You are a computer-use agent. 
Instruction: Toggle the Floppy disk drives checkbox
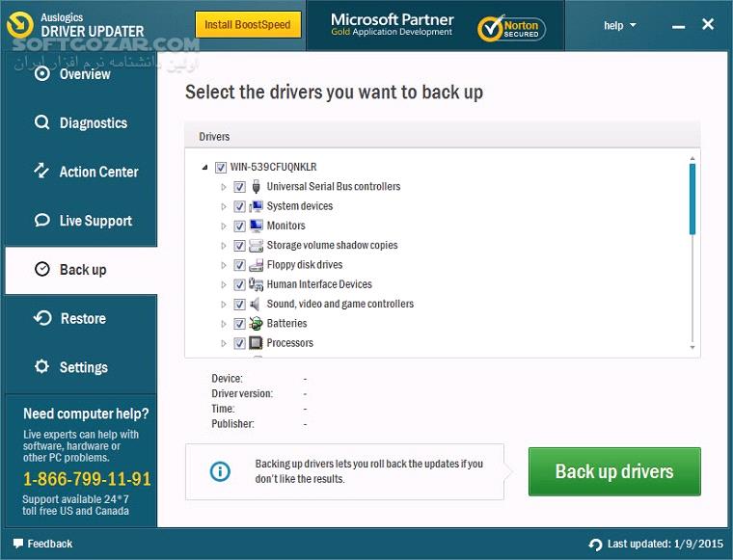(x=239, y=265)
